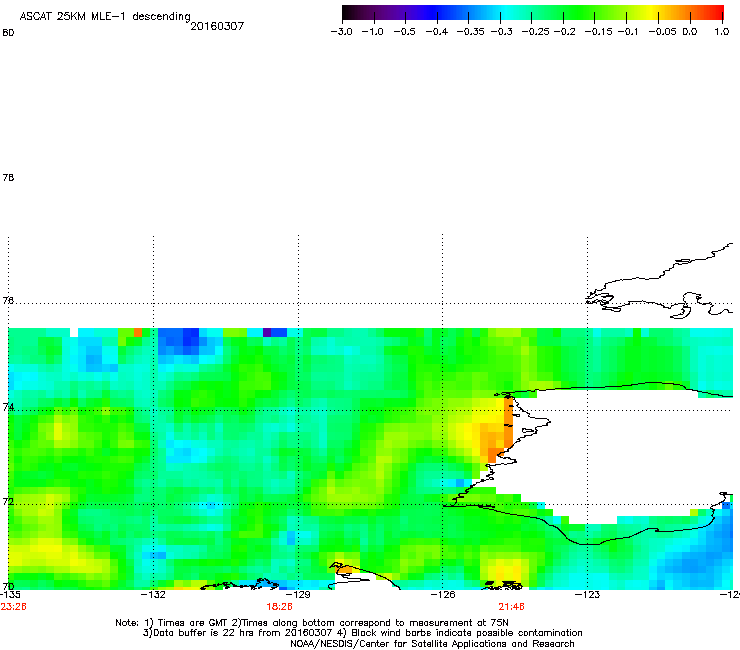
Task: Click the longitude label -126
Action: [x=443, y=595]
